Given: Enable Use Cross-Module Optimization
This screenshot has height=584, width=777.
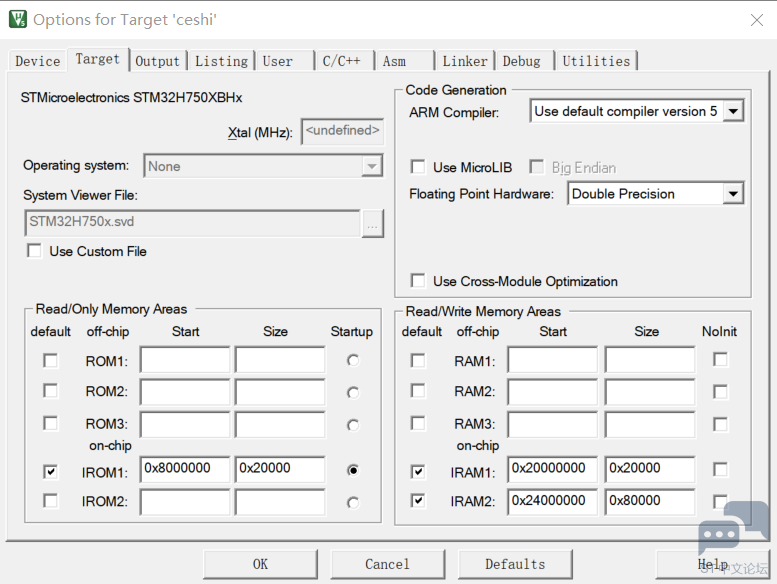Looking at the screenshot, I should (x=418, y=281).
